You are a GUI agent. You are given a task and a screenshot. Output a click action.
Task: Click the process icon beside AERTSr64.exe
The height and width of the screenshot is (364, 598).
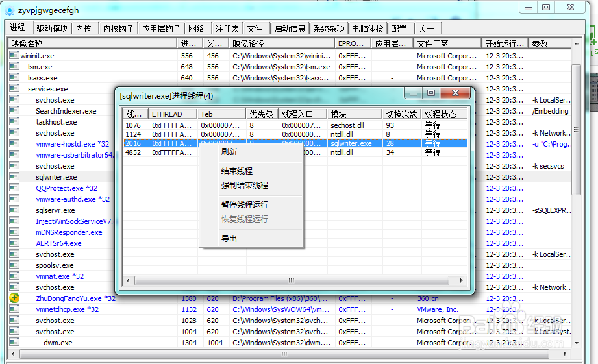coord(14,243)
